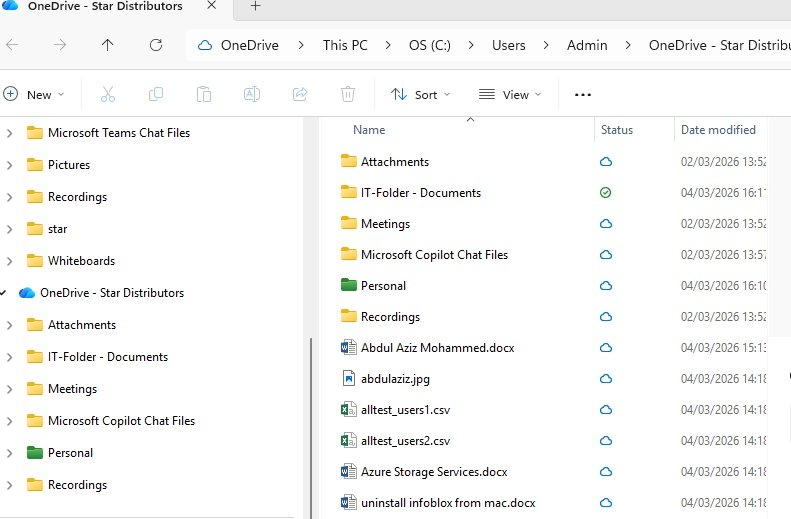Screen dimensions: 791x519
Task: Collapse OneDrive - Star Distributors tree node
Action: (3, 293)
